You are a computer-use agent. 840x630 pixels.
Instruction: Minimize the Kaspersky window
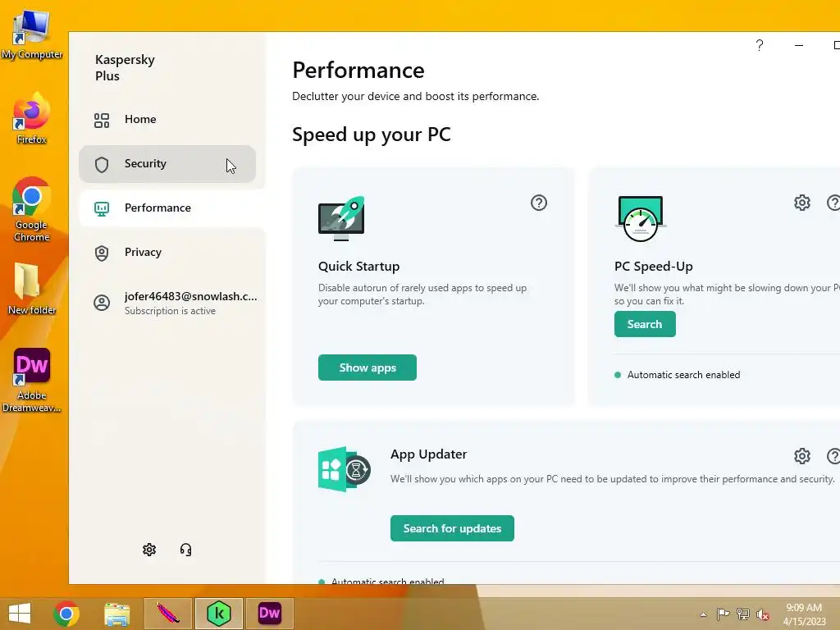pos(799,46)
